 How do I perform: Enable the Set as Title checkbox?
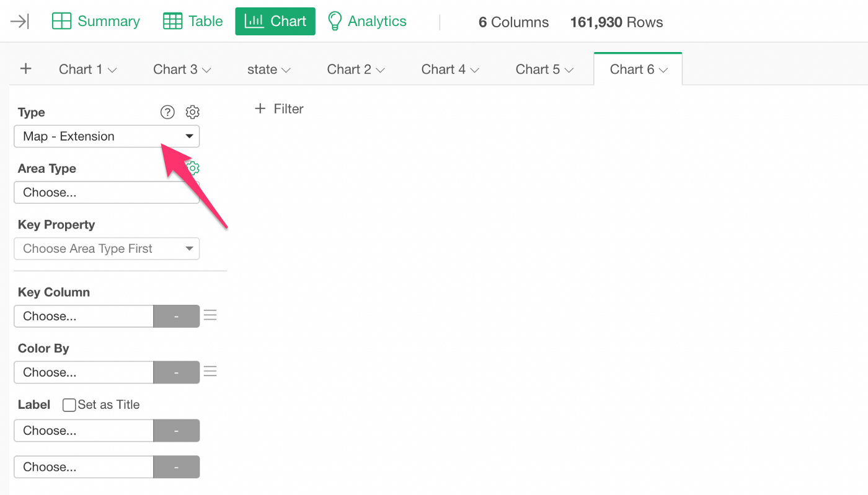click(69, 405)
